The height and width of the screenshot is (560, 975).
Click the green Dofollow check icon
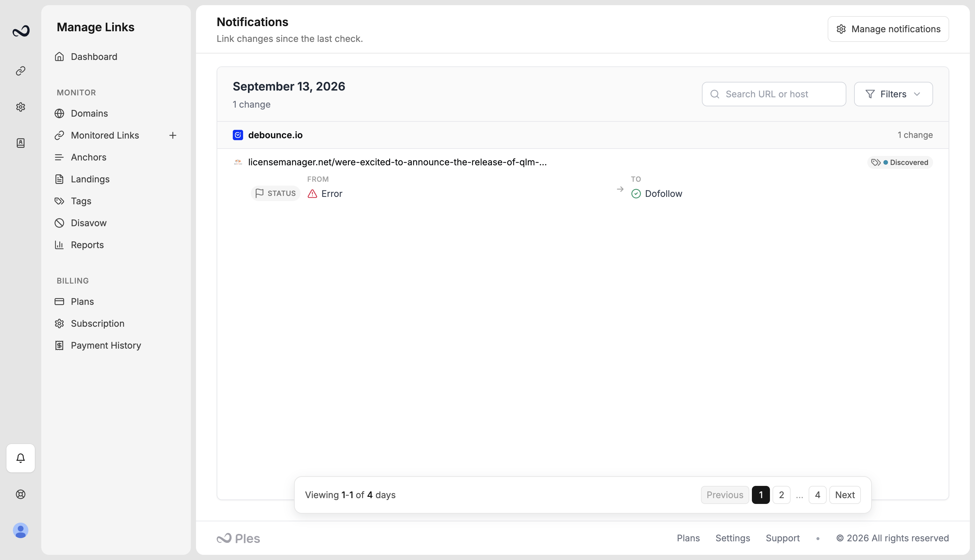coord(636,193)
